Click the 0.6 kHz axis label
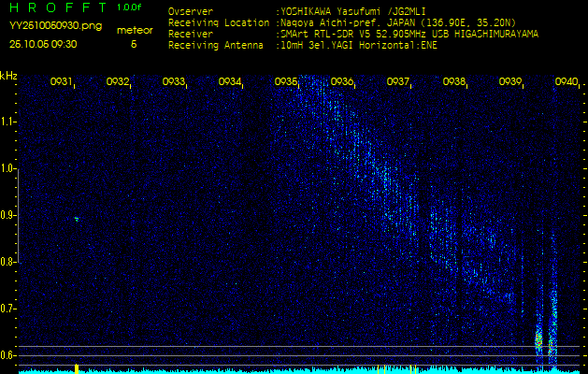 click(8, 355)
